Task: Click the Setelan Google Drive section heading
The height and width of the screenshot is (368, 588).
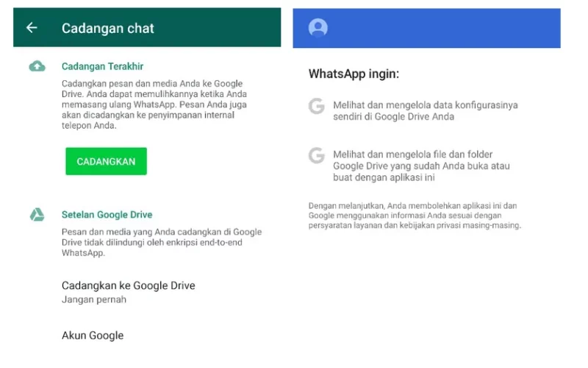Action: pos(107,215)
